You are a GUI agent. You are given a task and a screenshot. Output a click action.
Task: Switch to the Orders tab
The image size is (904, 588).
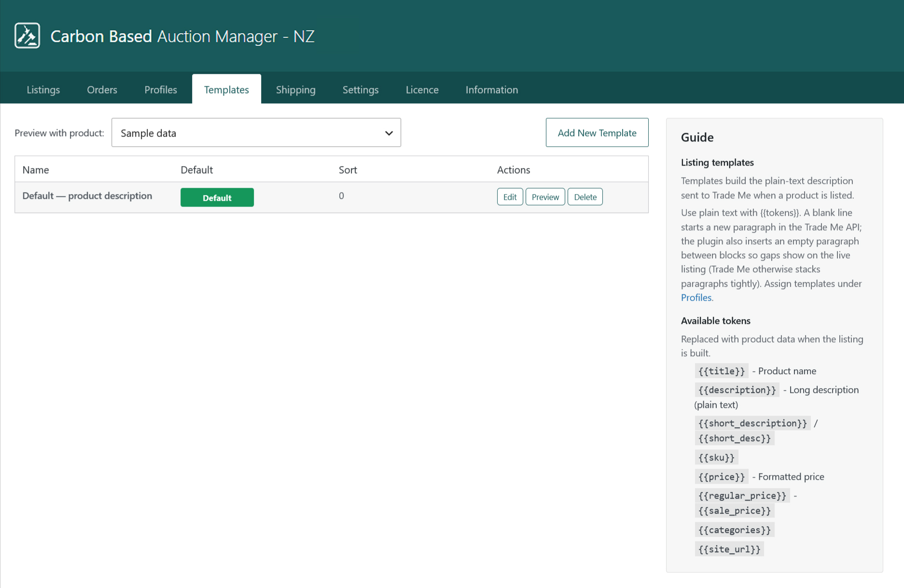[102, 90]
